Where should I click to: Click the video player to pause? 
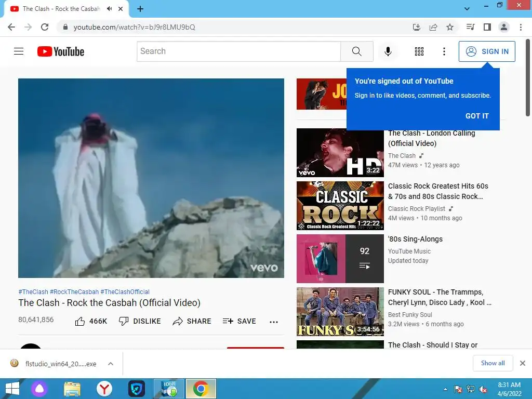coord(151,178)
